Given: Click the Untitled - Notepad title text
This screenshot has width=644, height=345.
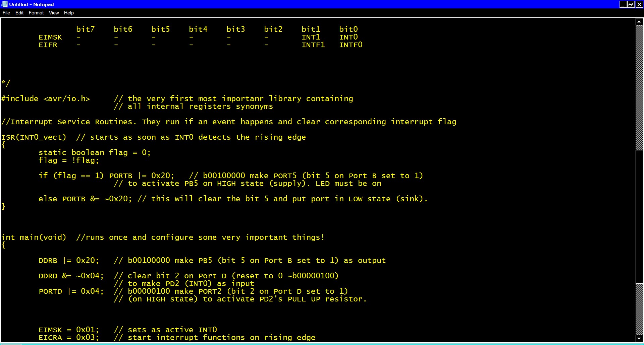Looking at the screenshot, I should (x=32, y=4).
